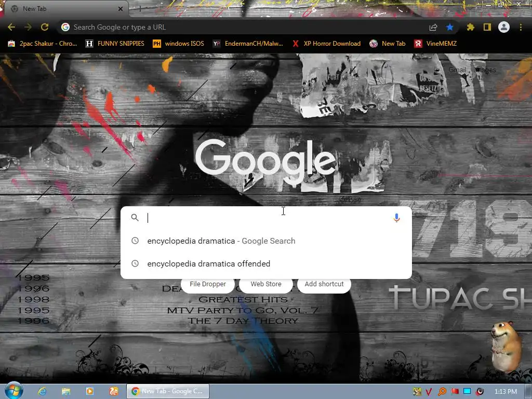Viewport: 532px width, 399px height.
Task: Choose suggestion encyclopedia dramatica - Google Search
Action: click(267, 241)
